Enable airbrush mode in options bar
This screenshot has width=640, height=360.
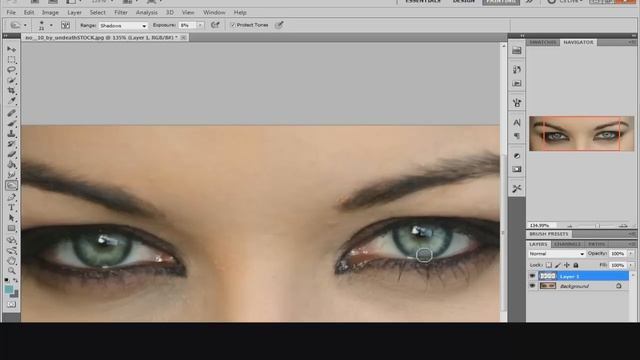point(215,25)
